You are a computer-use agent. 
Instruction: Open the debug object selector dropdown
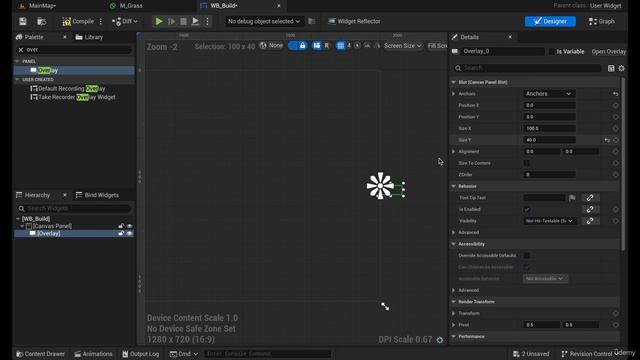click(x=264, y=21)
